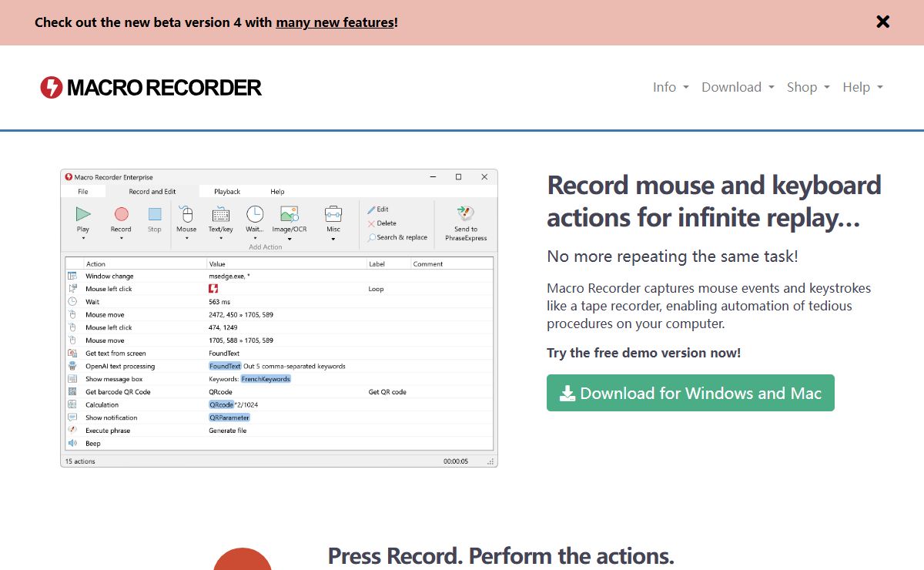Open the File tab in Macro Recorder window
Image resolution: width=924 pixels, height=570 pixels.
coord(83,192)
